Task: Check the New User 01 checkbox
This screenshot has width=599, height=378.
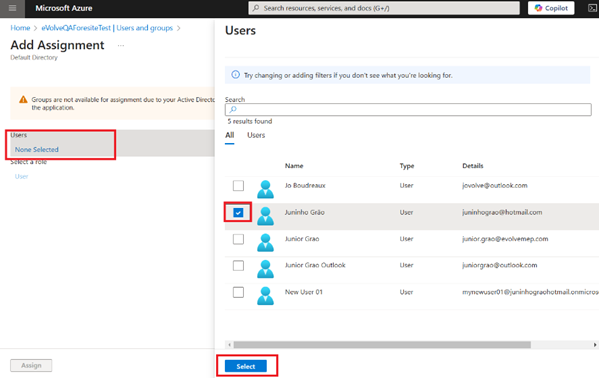Action: click(x=238, y=292)
